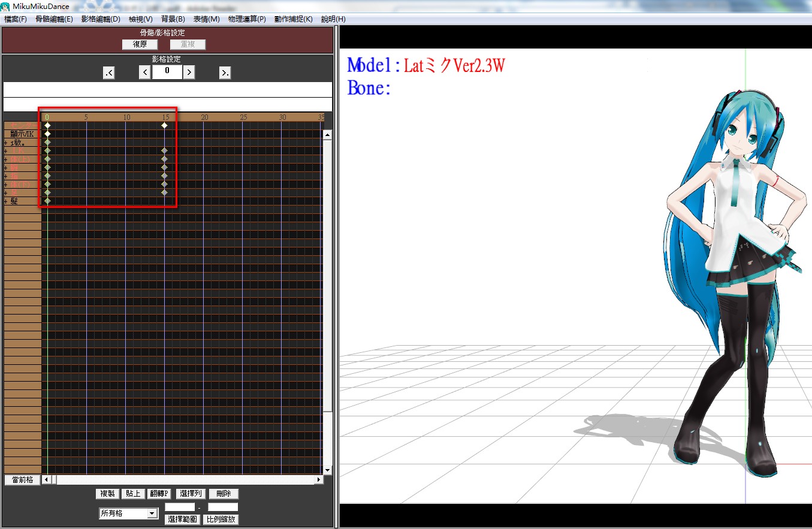
Task: Expand the 足 bone group
Action: [x=6, y=193]
